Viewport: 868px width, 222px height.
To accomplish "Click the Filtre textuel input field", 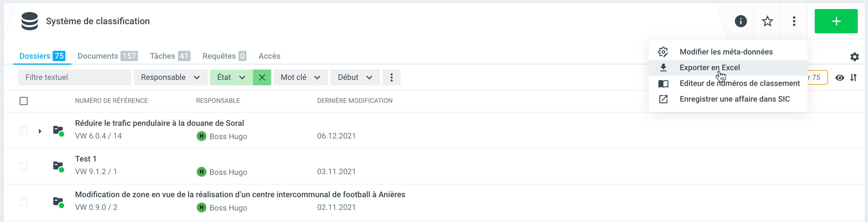I will pos(74,77).
